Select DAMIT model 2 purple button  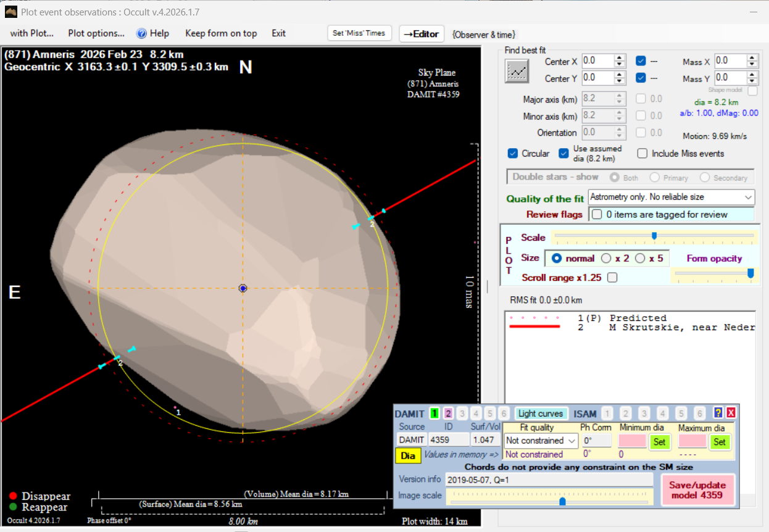[x=449, y=414]
